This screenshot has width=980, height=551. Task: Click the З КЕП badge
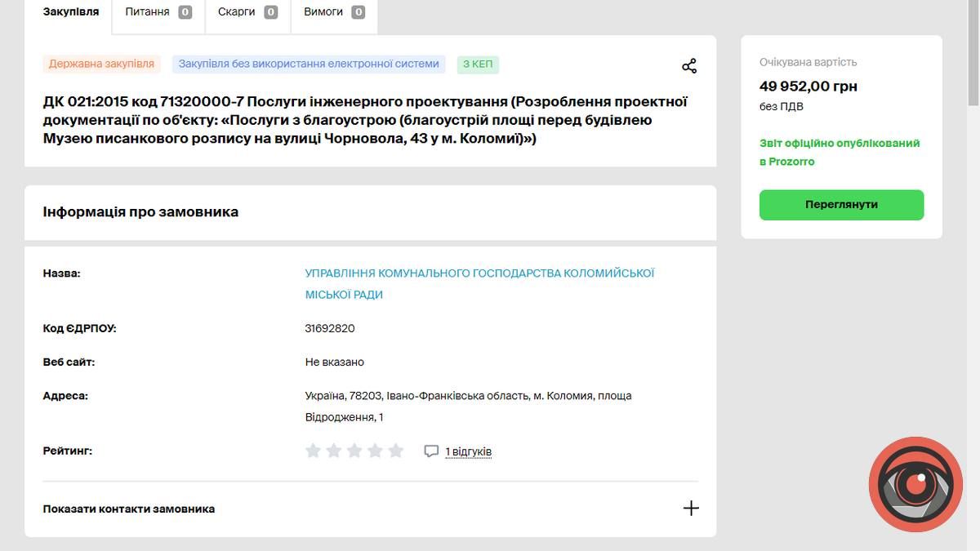pos(478,64)
